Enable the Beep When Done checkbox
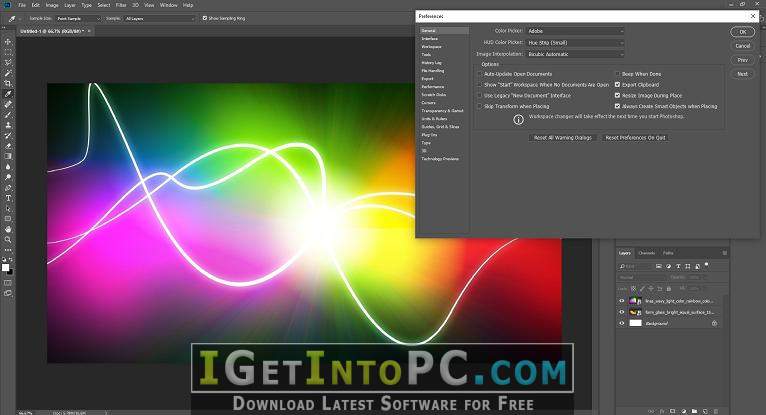The image size is (766, 415). pos(617,74)
